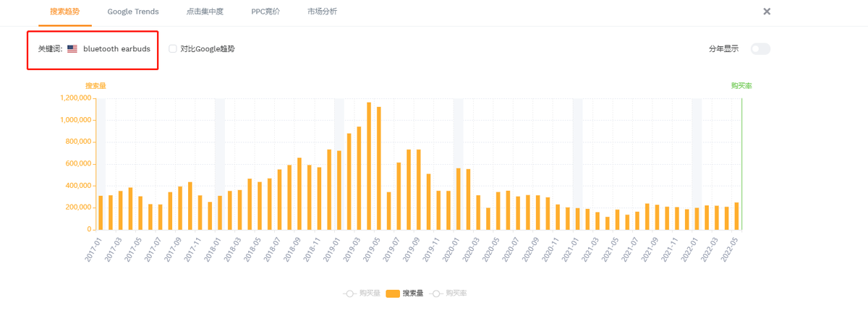Open the Google Trends tab
Image resolution: width=868 pixels, height=318 pixels.
pos(133,12)
